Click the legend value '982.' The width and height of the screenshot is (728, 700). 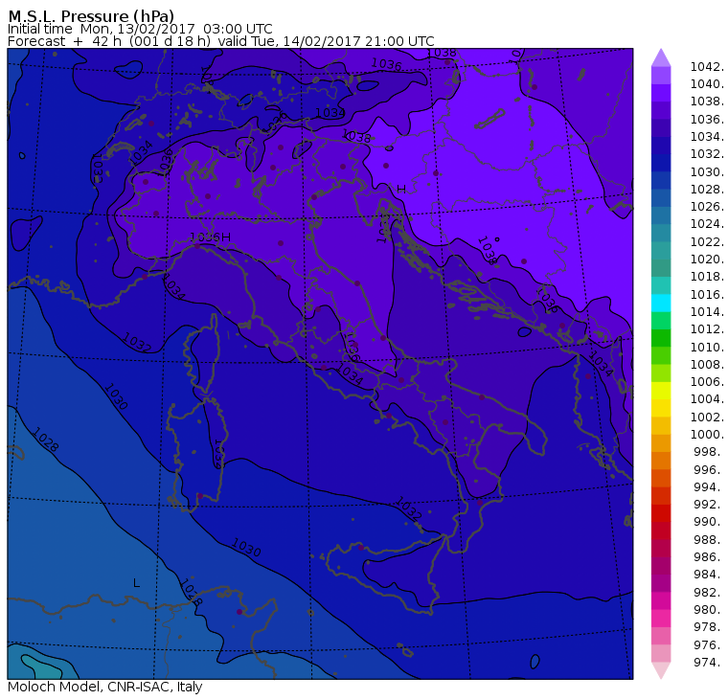(709, 592)
